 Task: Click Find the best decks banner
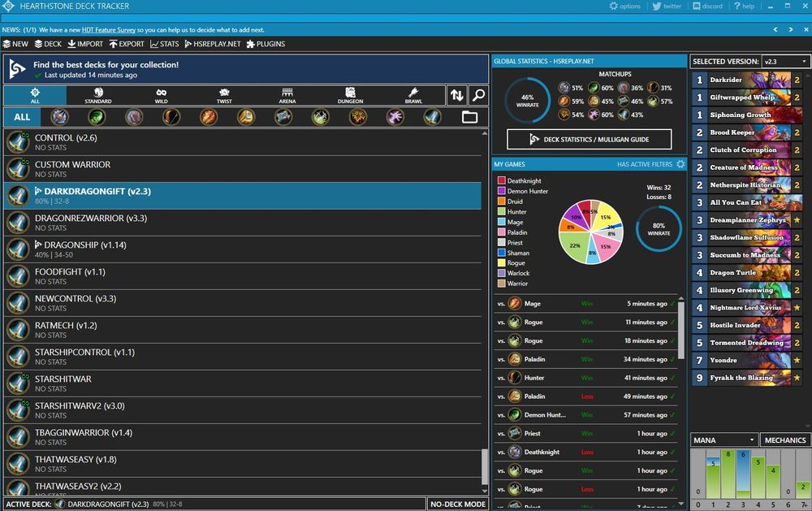tap(246, 69)
